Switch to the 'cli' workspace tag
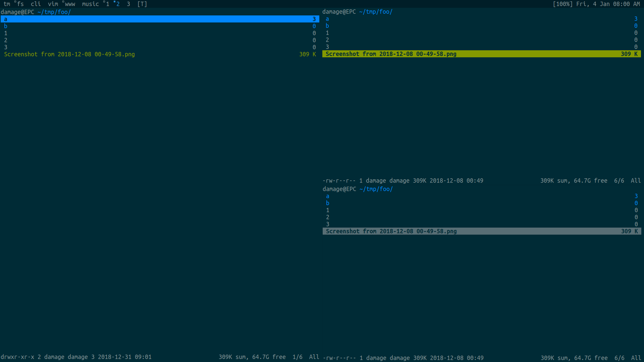Image resolution: width=644 pixels, height=362 pixels. 36,4
